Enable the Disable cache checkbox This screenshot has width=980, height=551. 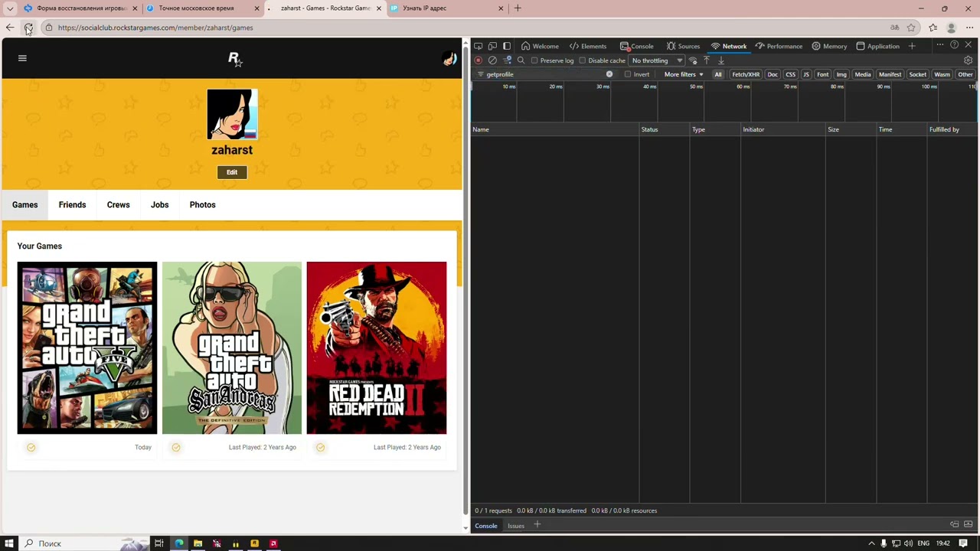point(583,60)
